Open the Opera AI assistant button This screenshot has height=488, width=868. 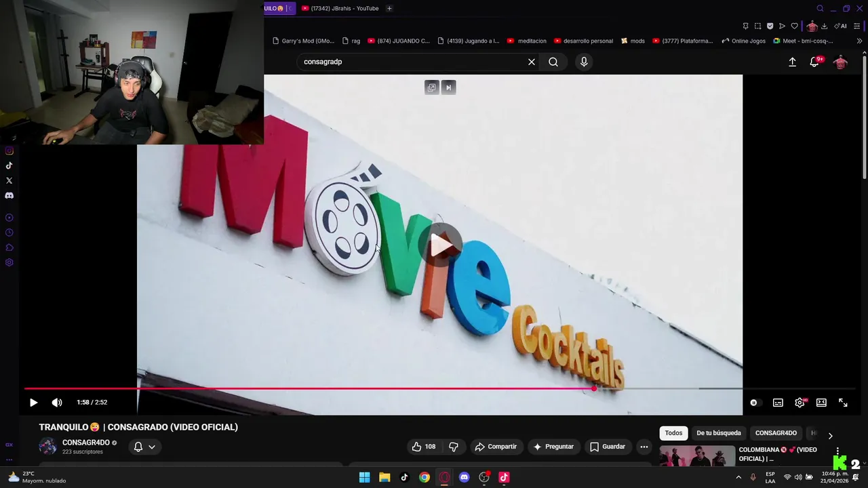(840, 26)
